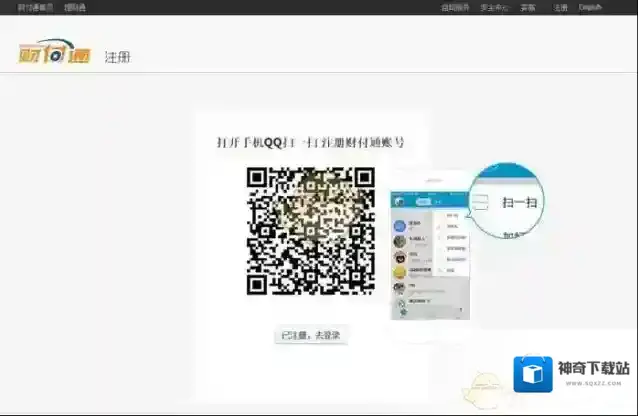Viewport: 638px width, 416px height.
Task: Click the blue cube 神奇下载站 icon
Action: (533, 375)
